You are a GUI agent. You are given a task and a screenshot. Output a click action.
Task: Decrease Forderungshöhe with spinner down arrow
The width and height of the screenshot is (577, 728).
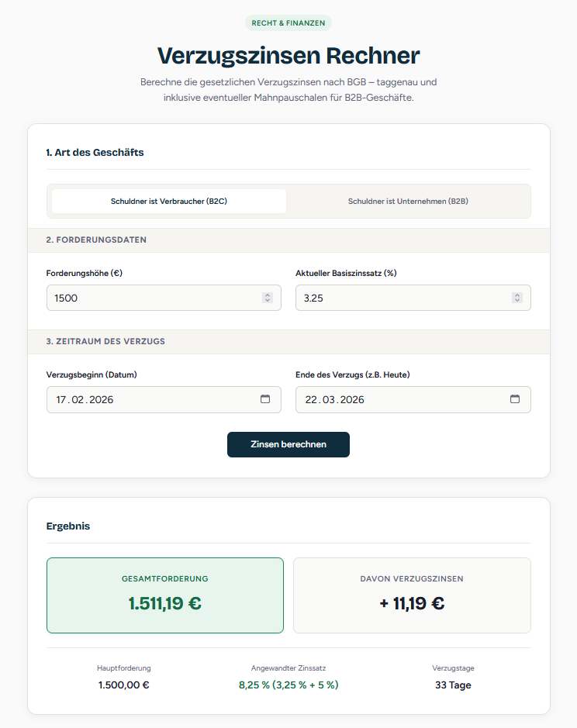pos(267,300)
